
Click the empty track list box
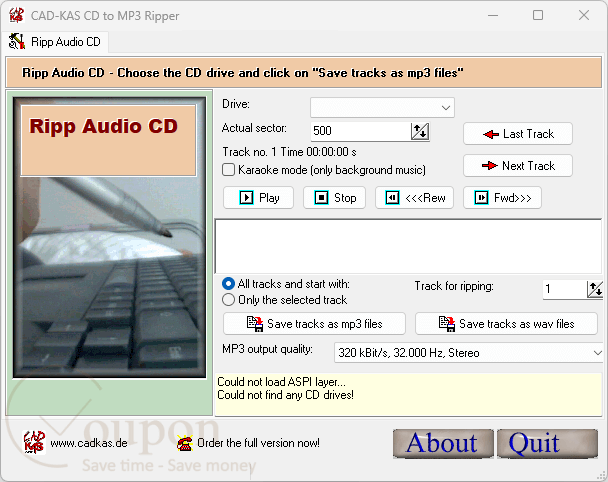pos(408,247)
